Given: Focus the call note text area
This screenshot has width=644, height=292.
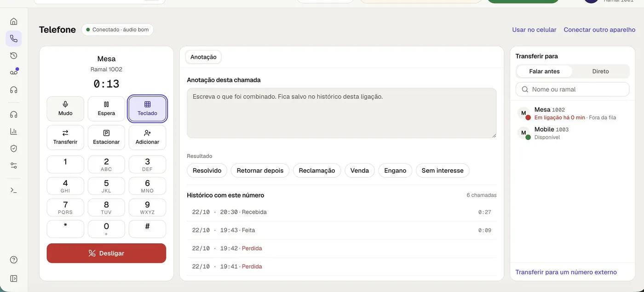Looking at the screenshot, I should tap(342, 113).
